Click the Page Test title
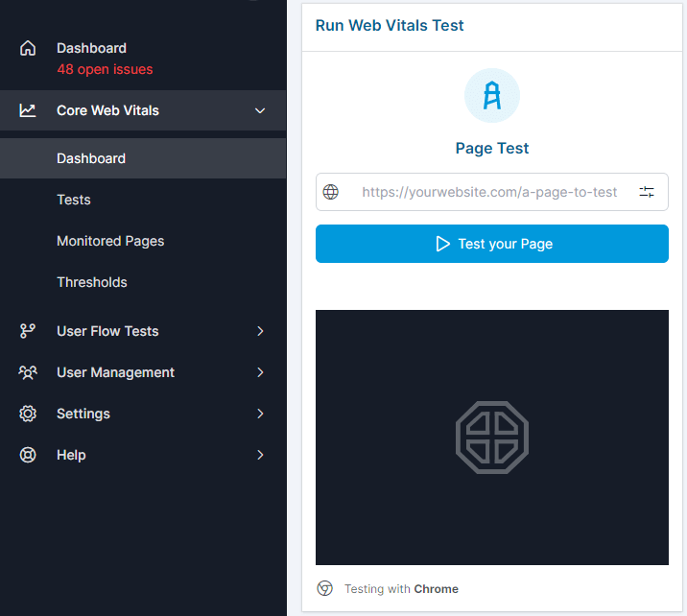Screen dimensions: 687x616 point(492,148)
